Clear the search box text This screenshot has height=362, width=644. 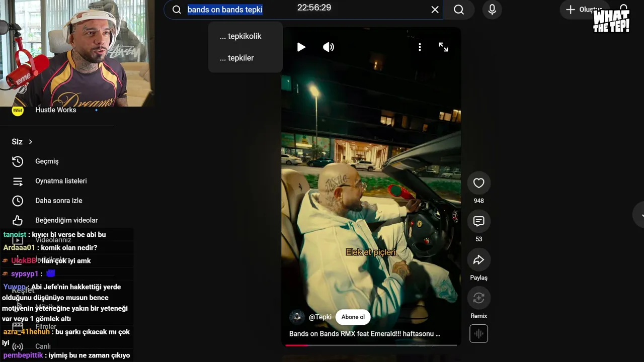pos(435,10)
